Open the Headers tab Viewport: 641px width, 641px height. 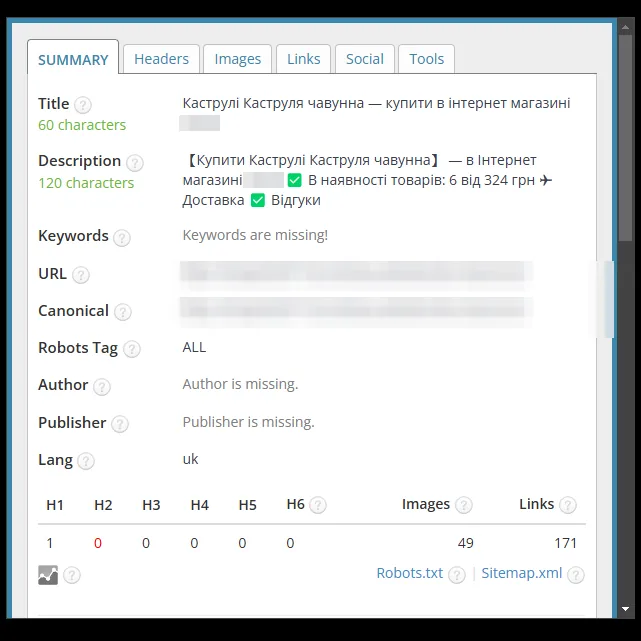point(161,59)
